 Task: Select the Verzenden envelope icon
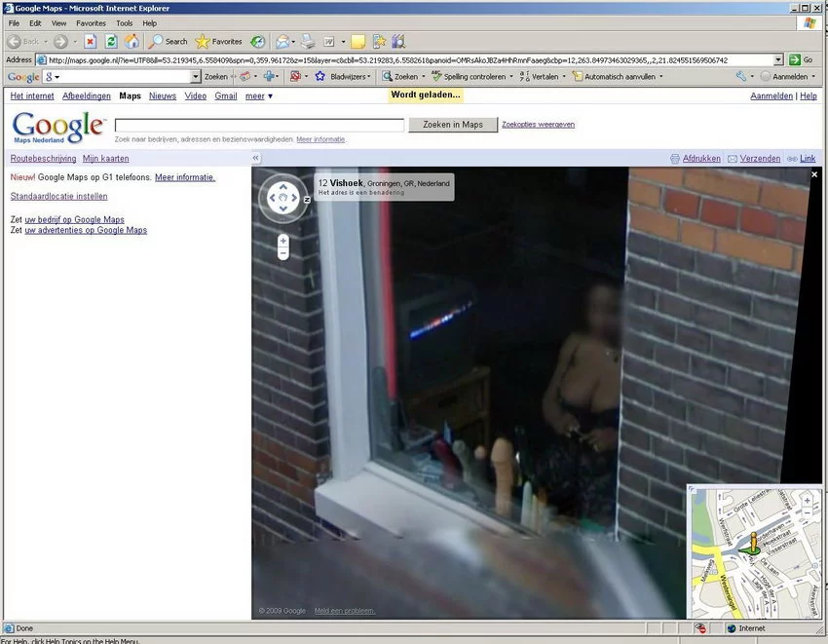tap(733, 158)
